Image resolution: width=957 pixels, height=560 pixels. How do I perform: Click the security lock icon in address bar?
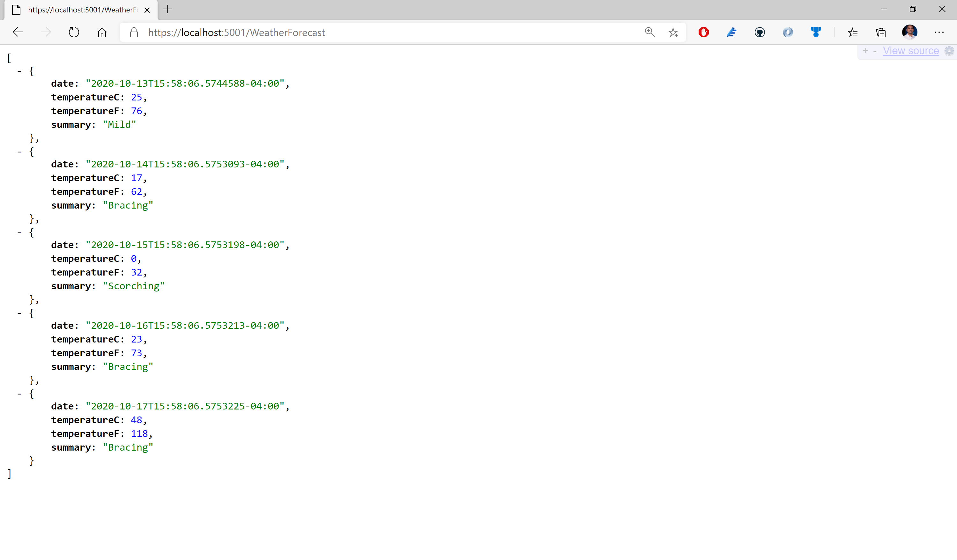[x=133, y=32]
